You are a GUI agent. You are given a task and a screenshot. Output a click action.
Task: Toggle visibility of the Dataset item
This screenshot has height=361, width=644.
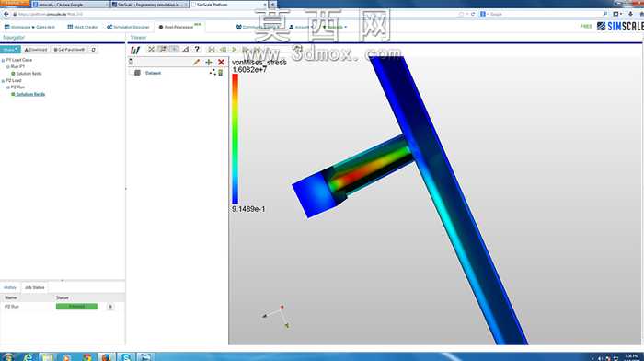[137, 73]
